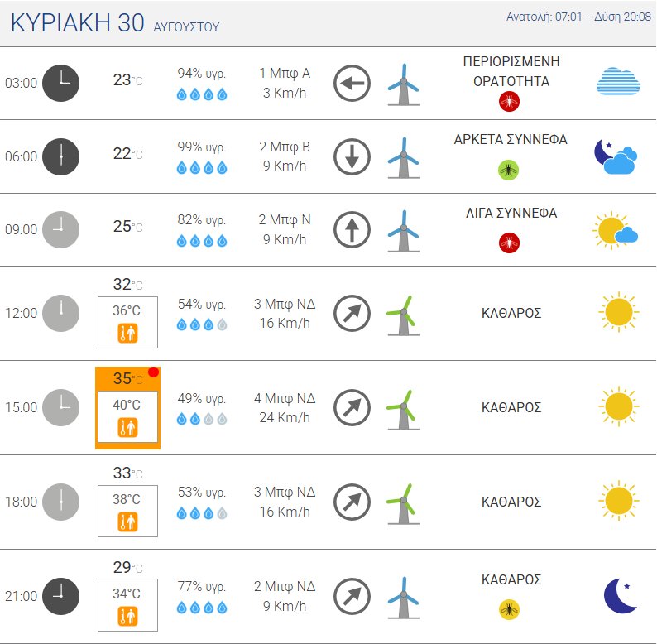The image size is (657, 644).
Task: Click the humidity droplets under 49% υγρ.
Action: 202,419
